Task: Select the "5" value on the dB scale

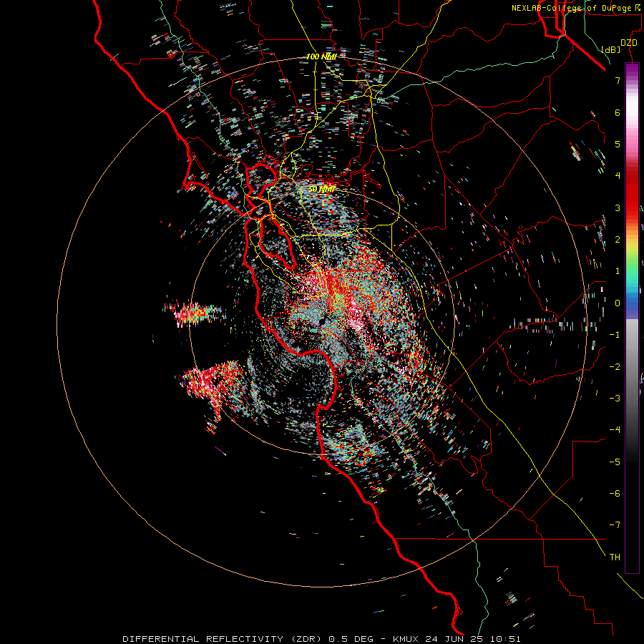Action: tap(618, 144)
